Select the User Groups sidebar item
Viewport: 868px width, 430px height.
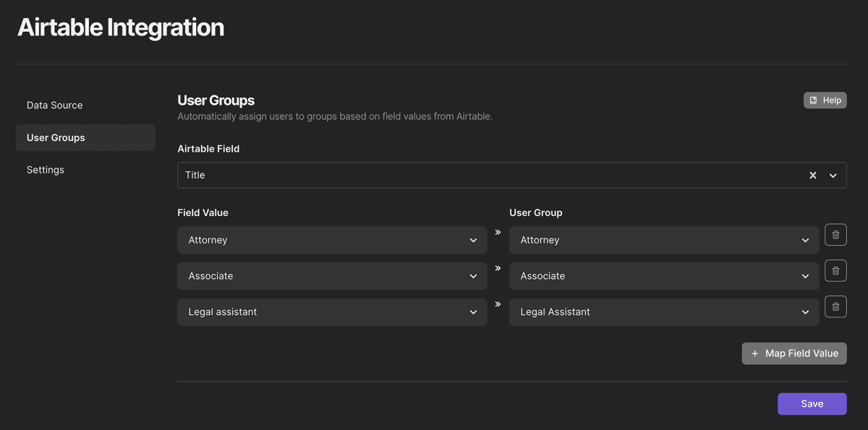[x=85, y=137]
